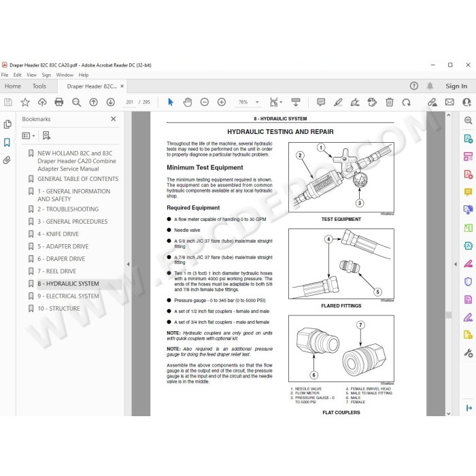Activate the hand pan tool
476x476 pixels.
pos(188,102)
